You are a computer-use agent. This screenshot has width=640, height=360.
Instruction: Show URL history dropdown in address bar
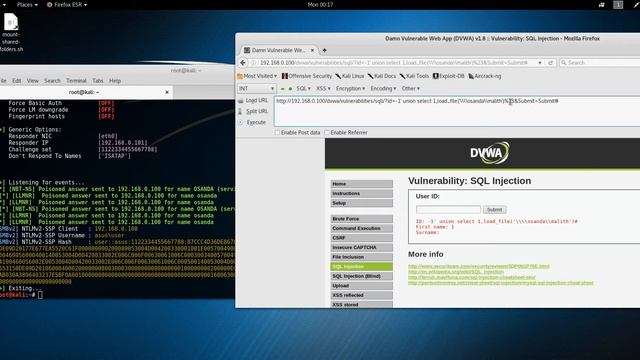(540, 62)
